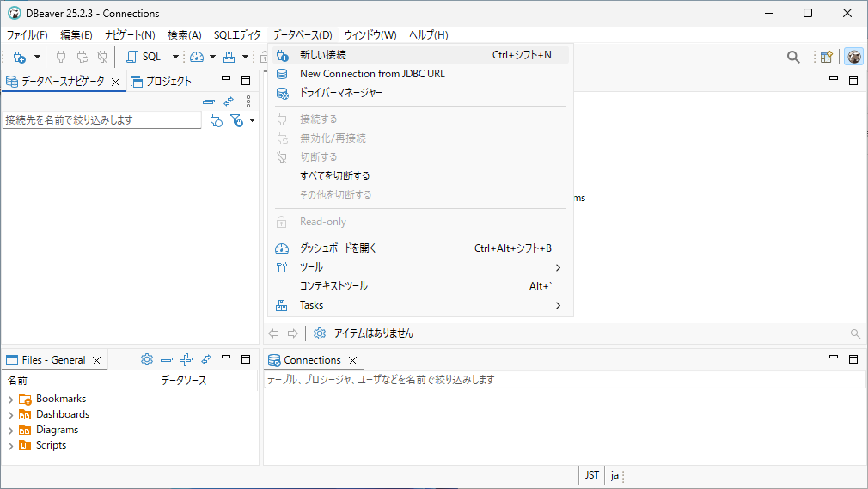868x489 pixels.
Task: Select コンテキストツール menu entry
Action: click(421, 286)
